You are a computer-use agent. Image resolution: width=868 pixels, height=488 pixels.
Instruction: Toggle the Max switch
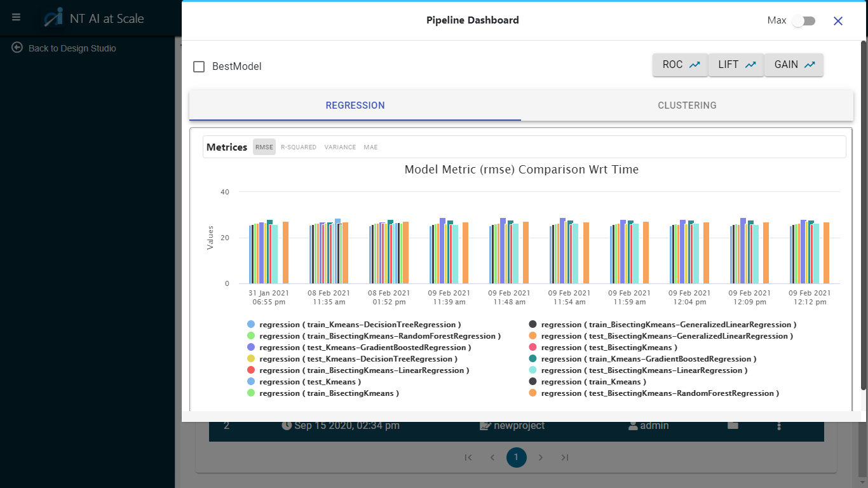pos(803,21)
